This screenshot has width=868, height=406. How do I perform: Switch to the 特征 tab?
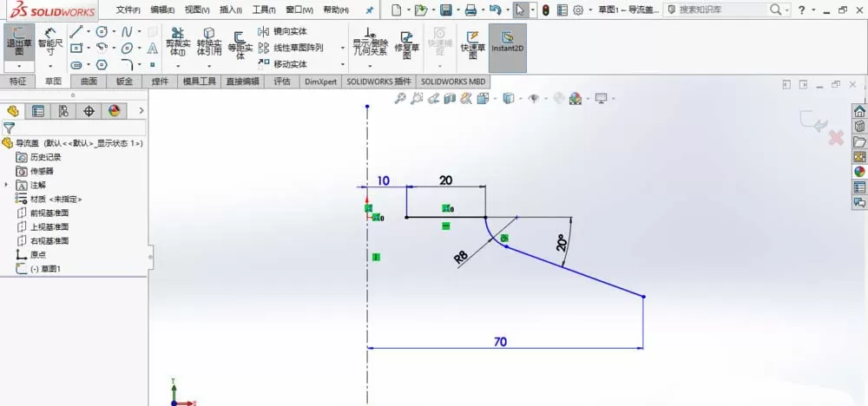(17, 82)
